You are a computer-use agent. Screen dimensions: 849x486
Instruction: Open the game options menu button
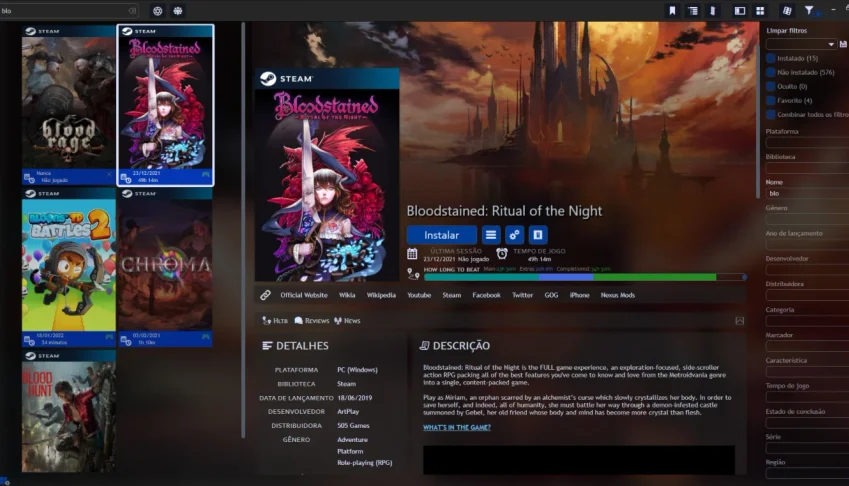pos(491,235)
